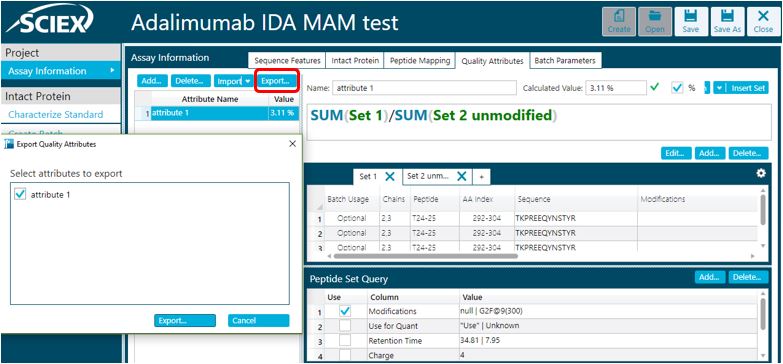Toggle the percent checkbox

click(677, 88)
